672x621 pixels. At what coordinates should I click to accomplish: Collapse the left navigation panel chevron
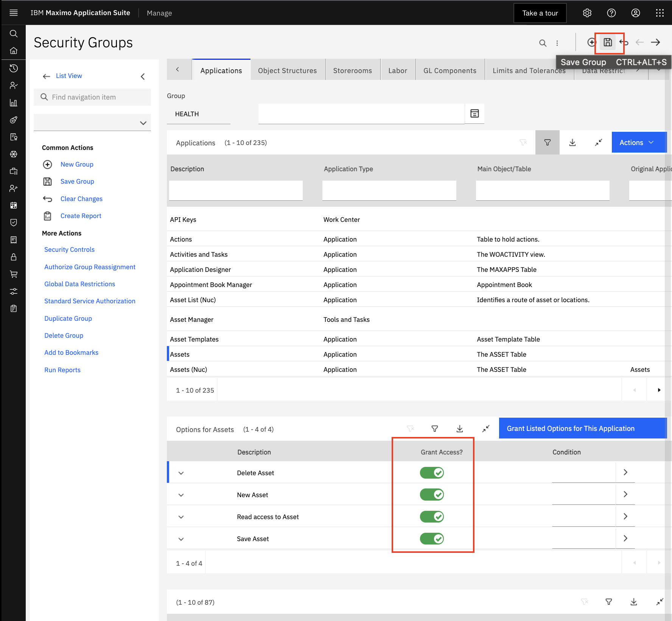[x=143, y=76]
